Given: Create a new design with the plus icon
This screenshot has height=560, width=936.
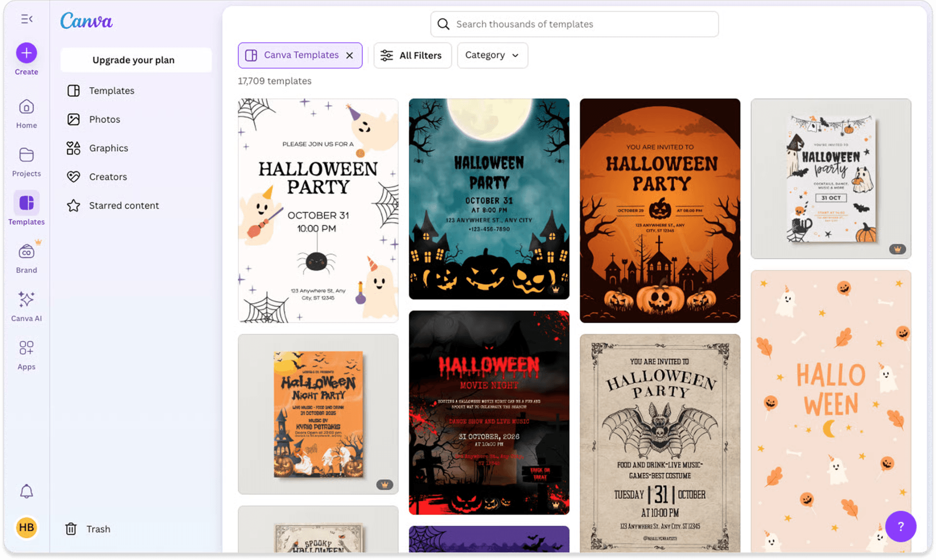Looking at the screenshot, I should click(x=26, y=53).
